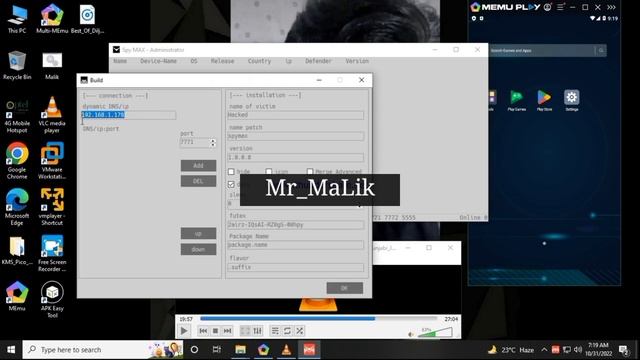
Task: Open File Explorer from the taskbar
Action: point(240,350)
